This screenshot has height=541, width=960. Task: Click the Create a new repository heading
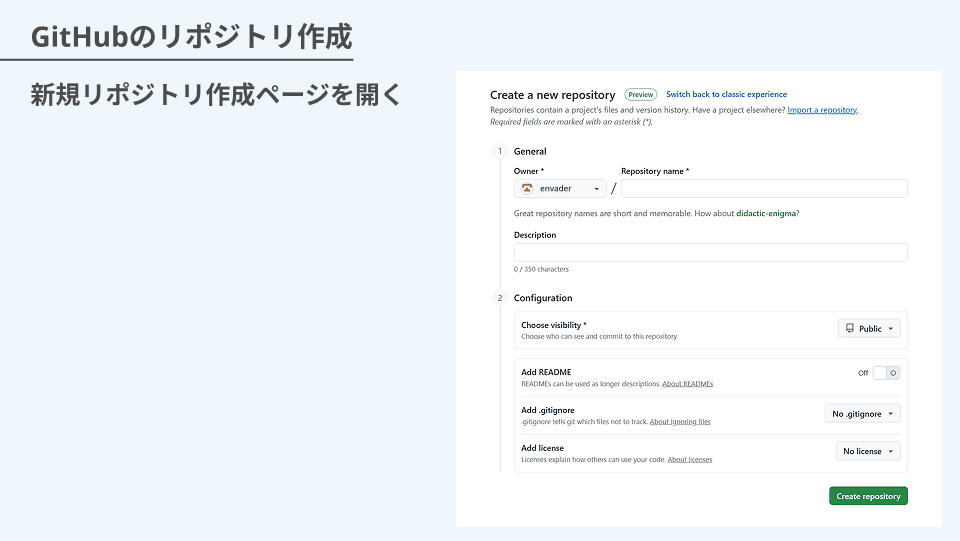pyautogui.click(x=552, y=95)
